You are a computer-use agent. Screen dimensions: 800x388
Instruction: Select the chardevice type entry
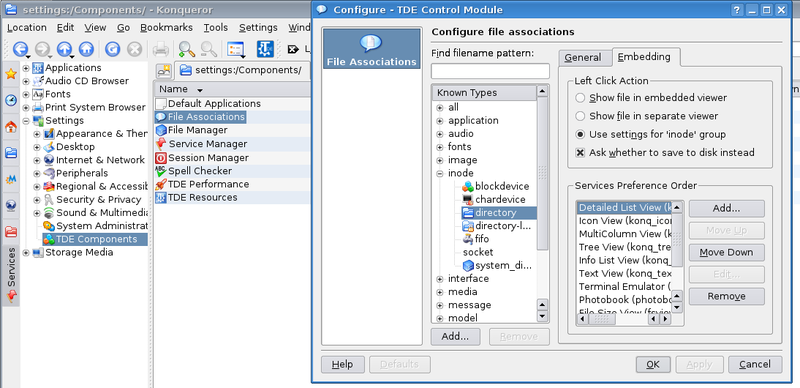click(x=493, y=200)
